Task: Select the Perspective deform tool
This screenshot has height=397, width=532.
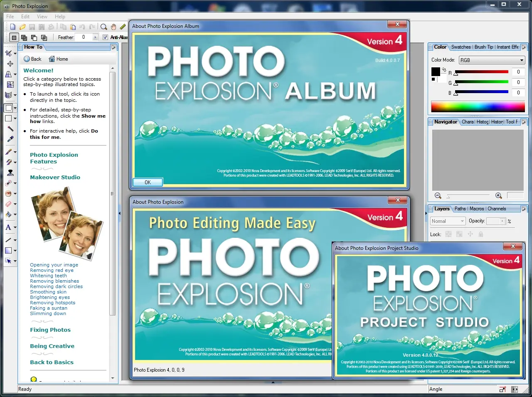Action: point(8,74)
